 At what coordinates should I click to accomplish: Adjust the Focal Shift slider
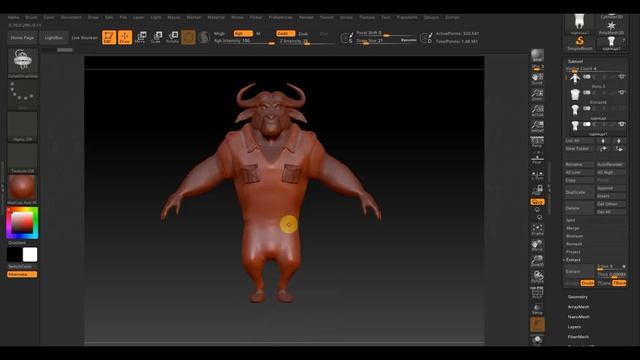(x=387, y=33)
